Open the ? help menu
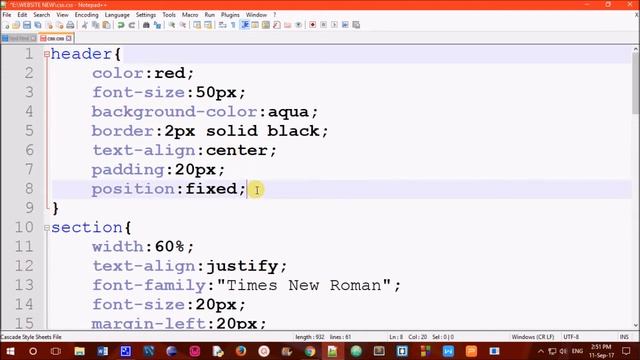The height and width of the screenshot is (360, 640). 275,15
